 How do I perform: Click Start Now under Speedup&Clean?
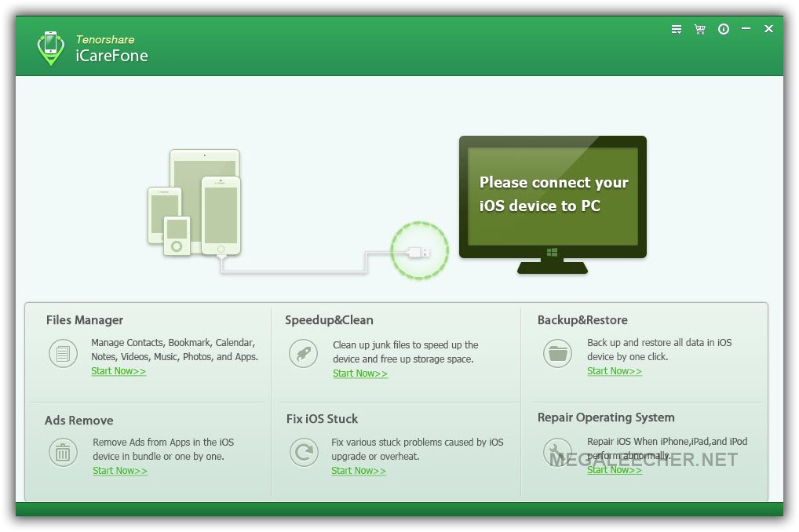click(x=360, y=373)
